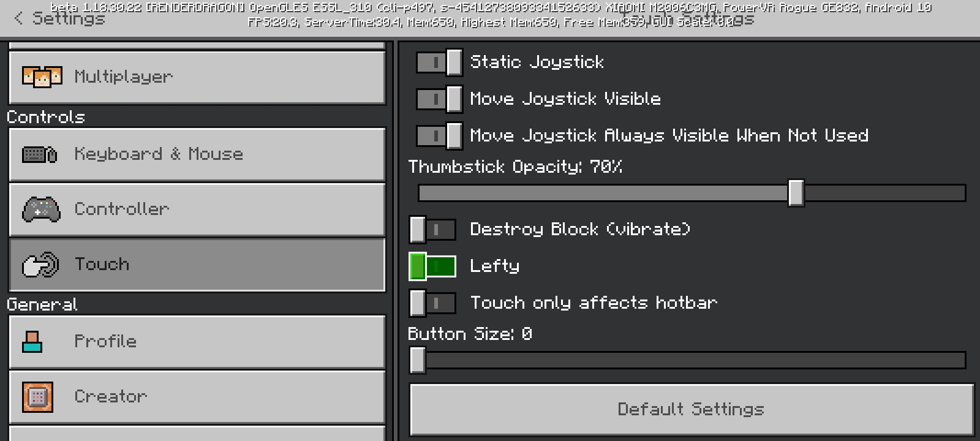Click the back arrow next to Settings
Screen dimensions: 980x441
click(x=18, y=18)
